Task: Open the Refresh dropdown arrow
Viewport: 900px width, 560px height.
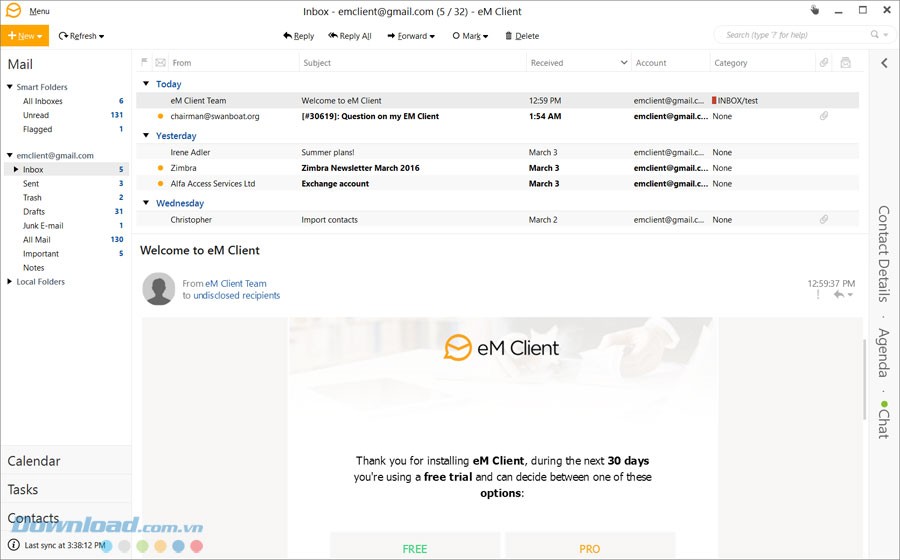Action: click(x=102, y=36)
